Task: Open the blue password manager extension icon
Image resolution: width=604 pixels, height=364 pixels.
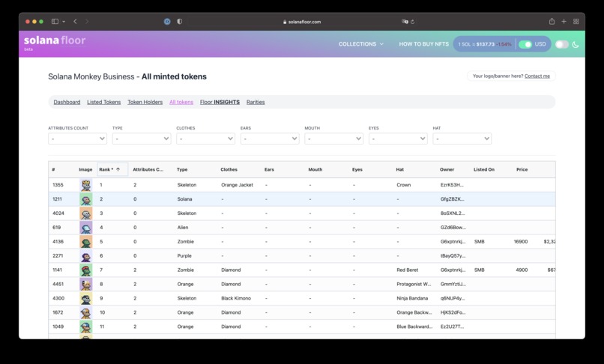Action: (167, 22)
